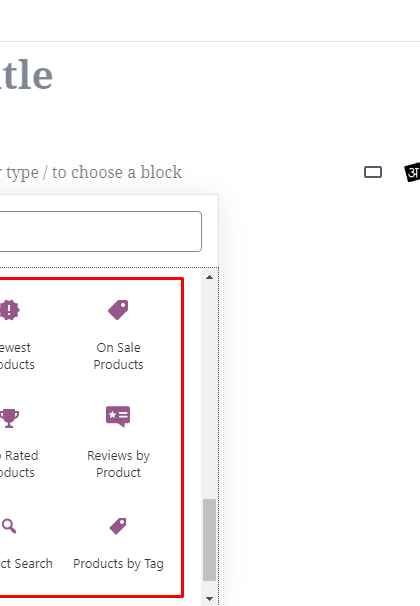
Task: Choose the Newest Products badge icon
Action: pos(9,310)
